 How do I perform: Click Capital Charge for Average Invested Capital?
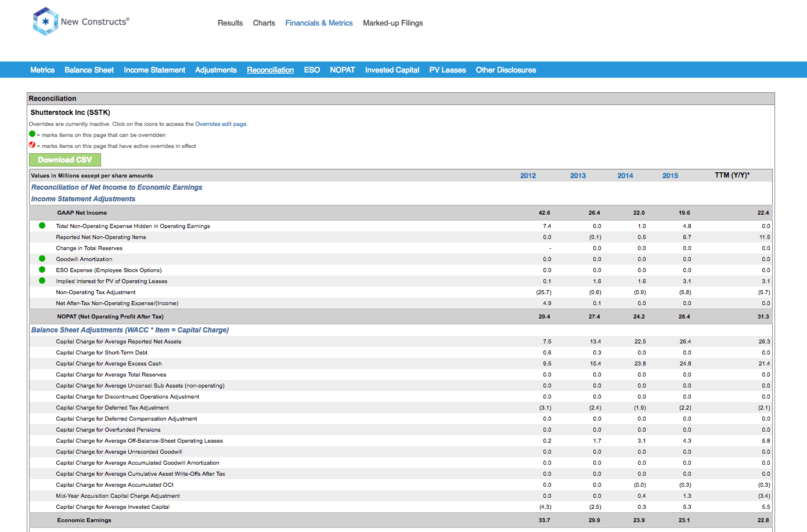click(x=113, y=507)
